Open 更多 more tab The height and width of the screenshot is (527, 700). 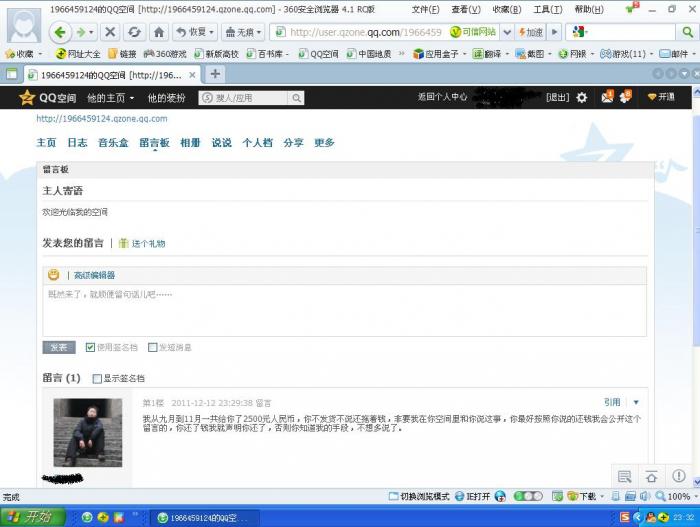(324, 142)
